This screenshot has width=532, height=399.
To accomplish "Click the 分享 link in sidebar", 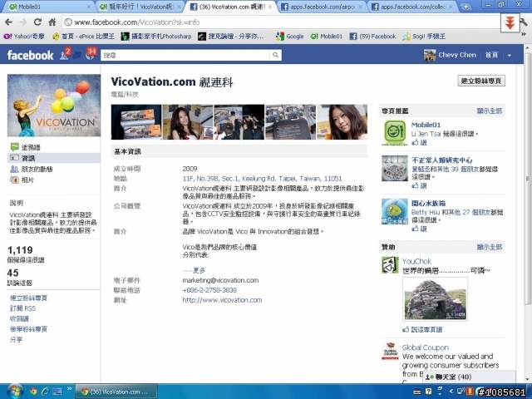I will (17, 339).
